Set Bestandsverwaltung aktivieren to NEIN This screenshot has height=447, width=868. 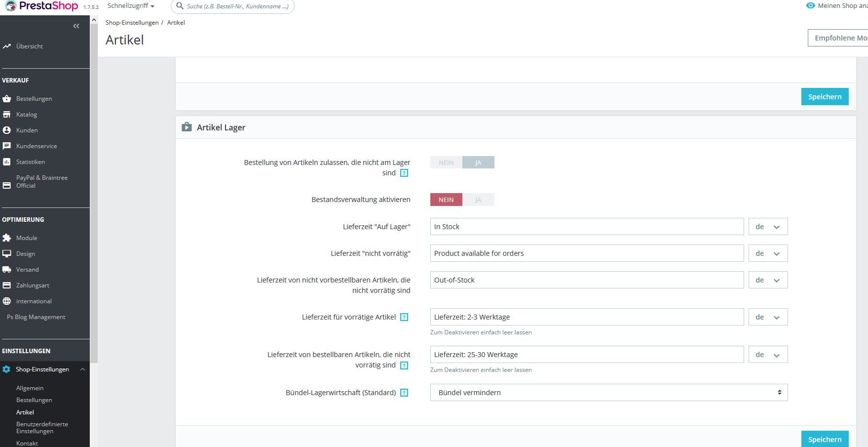446,200
